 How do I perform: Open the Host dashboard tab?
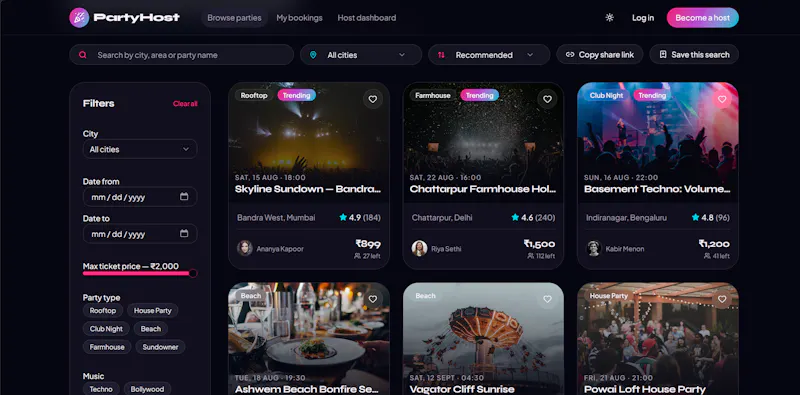pos(366,18)
